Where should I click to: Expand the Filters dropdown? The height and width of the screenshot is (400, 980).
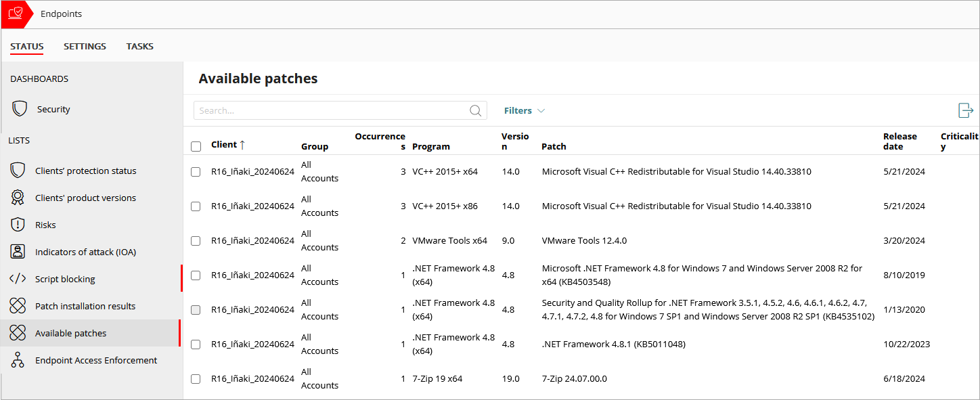(525, 110)
